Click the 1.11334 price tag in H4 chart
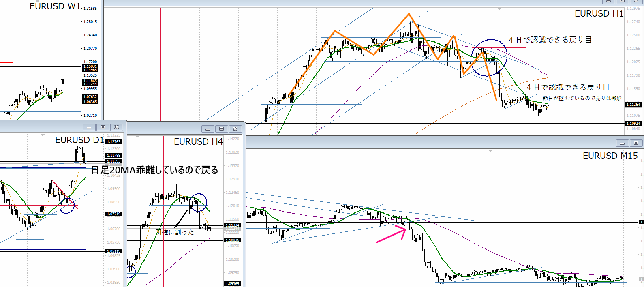 [232, 225]
